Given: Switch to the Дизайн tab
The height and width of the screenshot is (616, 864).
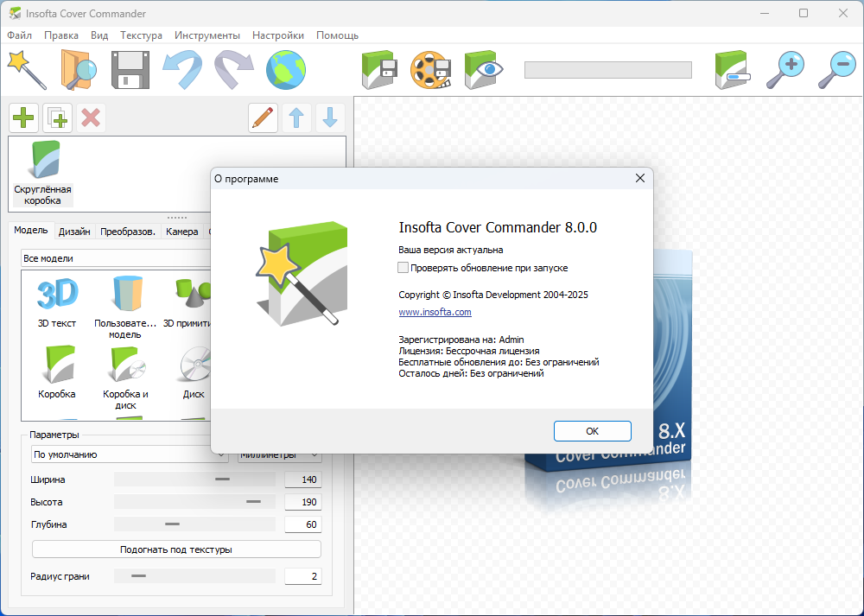Looking at the screenshot, I should click(x=74, y=232).
